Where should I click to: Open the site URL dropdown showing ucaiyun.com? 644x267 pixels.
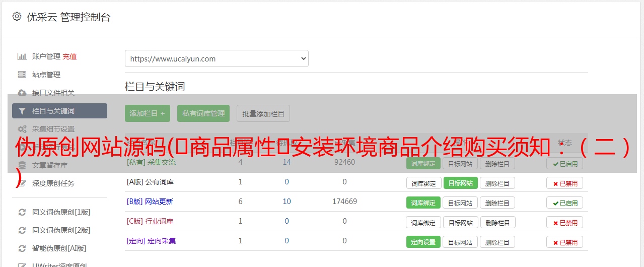(217, 58)
